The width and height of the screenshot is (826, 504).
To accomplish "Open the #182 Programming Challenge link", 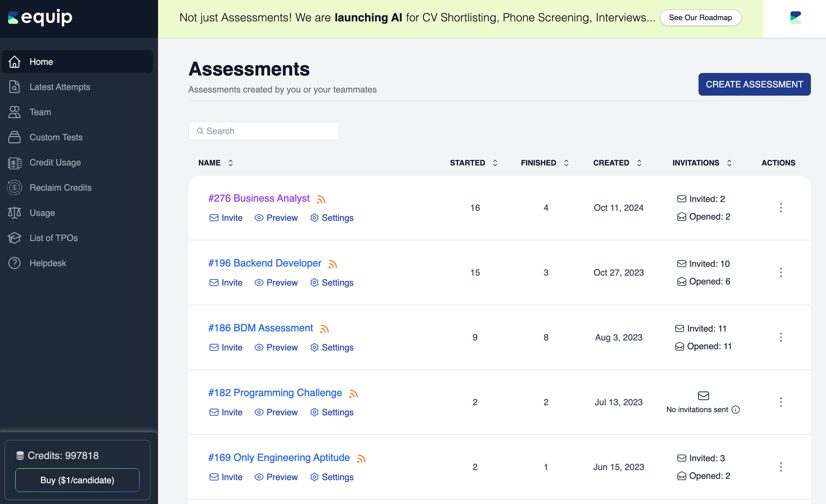I will pyautogui.click(x=275, y=393).
